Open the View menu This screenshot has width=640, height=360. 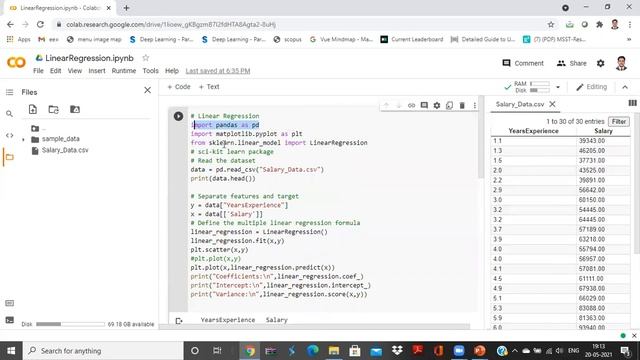[75, 71]
